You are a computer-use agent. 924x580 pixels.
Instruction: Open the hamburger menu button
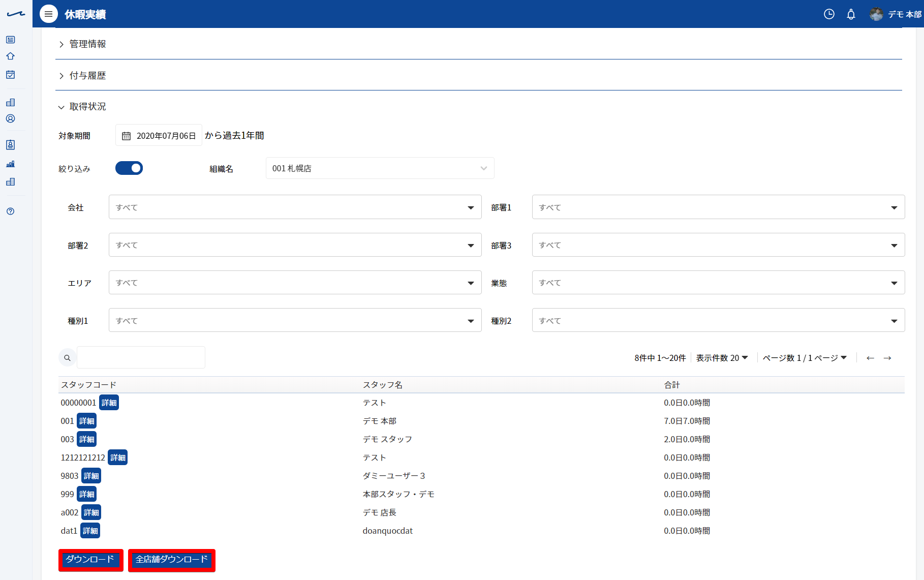tap(48, 14)
